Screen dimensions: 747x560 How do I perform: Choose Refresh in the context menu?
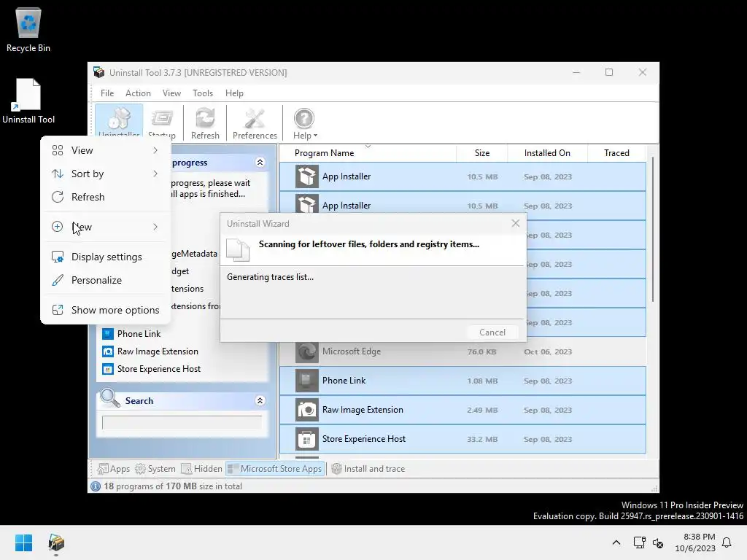point(105,197)
